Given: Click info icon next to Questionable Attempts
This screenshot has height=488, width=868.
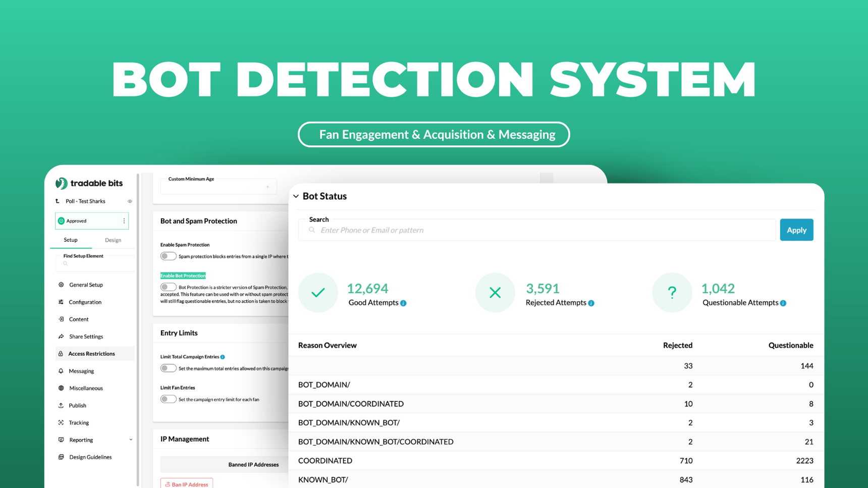Looking at the screenshot, I should pos(783,303).
